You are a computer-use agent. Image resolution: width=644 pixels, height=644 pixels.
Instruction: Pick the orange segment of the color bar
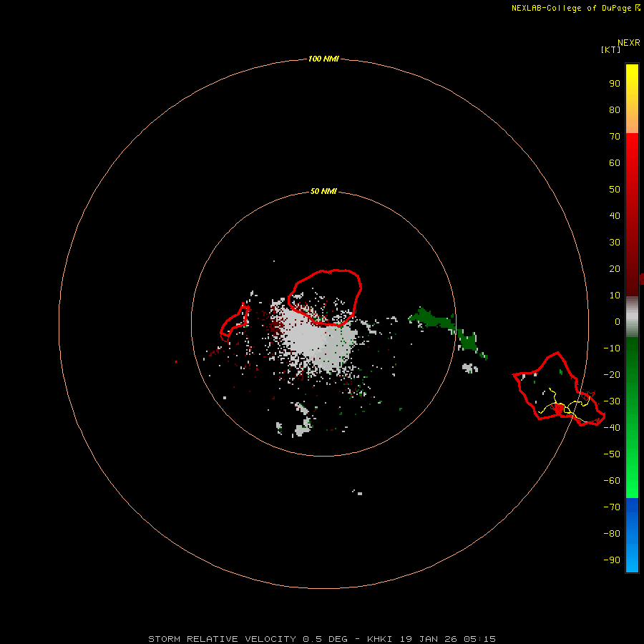pos(632,119)
